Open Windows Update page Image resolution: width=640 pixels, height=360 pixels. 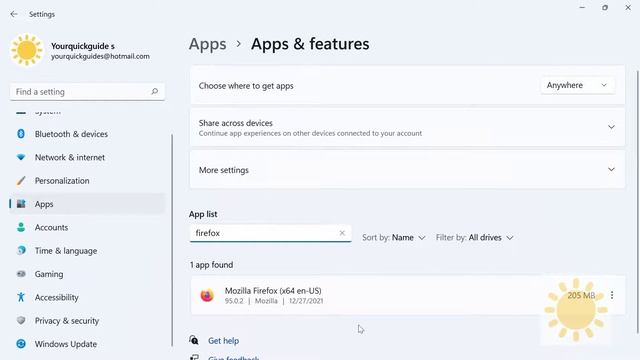tap(88, 344)
